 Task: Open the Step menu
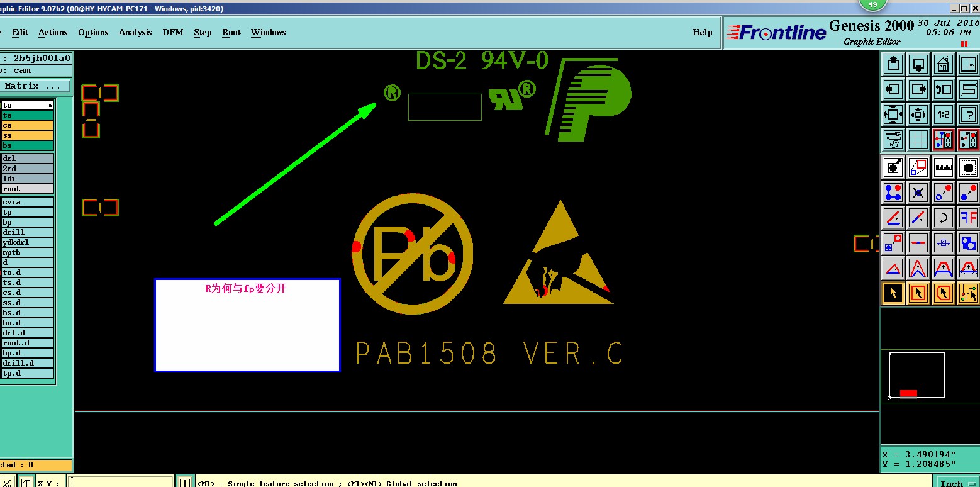point(203,32)
